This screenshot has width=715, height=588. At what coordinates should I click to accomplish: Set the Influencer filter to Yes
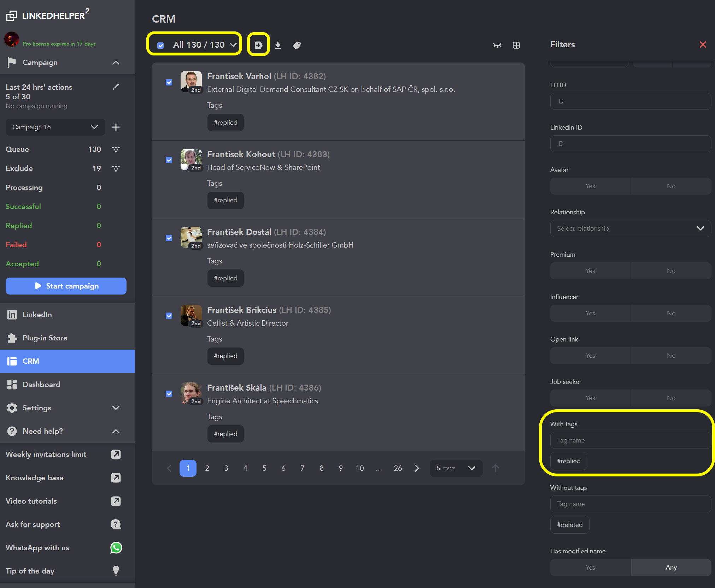pos(590,313)
